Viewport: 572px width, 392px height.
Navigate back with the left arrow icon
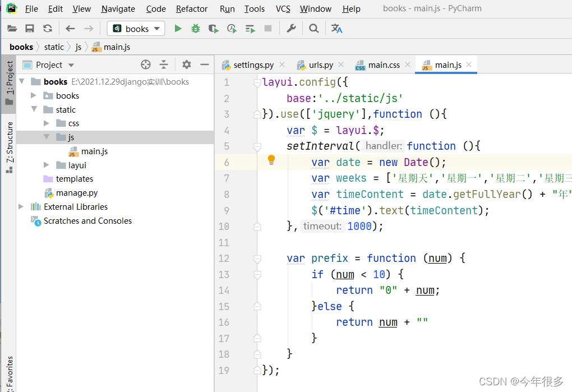click(70, 29)
